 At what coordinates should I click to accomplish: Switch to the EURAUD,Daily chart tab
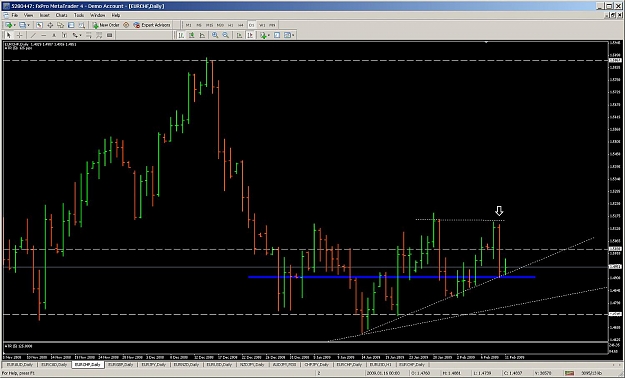click(19, 364)
